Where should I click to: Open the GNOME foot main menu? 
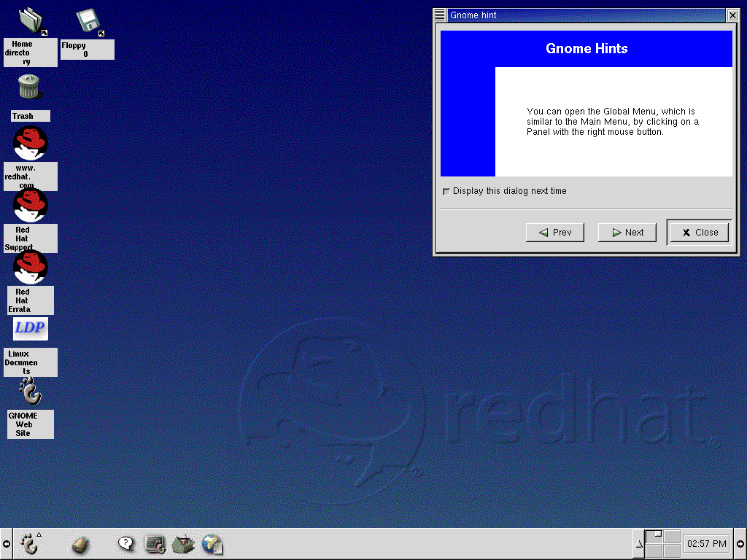[28, 544]
